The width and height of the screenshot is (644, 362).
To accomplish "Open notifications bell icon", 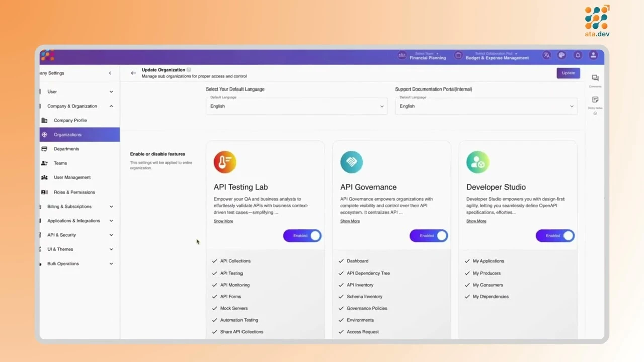I will coord(578,55).
